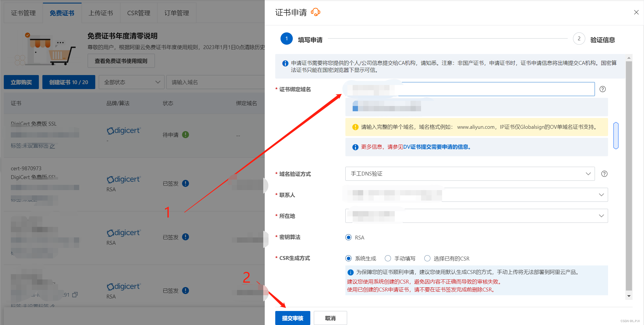Viewport: 644px width, 325px height.
Task: Click the 立即购买 purchase button
Action: click(21, 82)
